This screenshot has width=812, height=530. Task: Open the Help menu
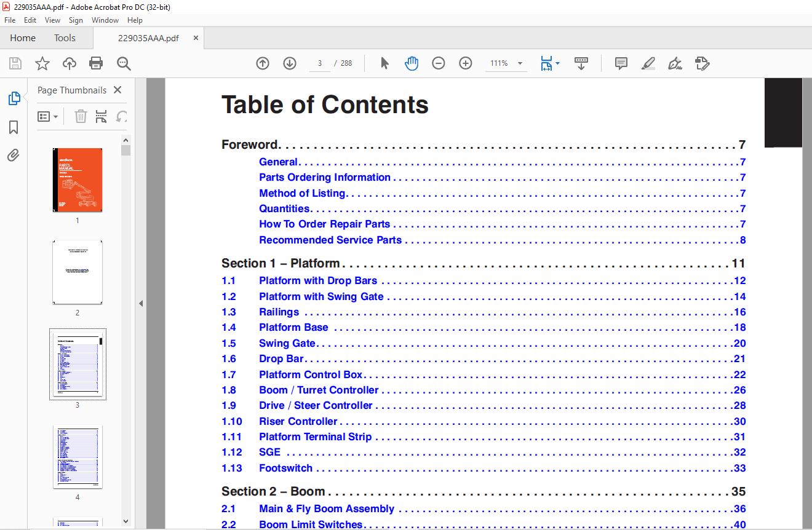135,20
